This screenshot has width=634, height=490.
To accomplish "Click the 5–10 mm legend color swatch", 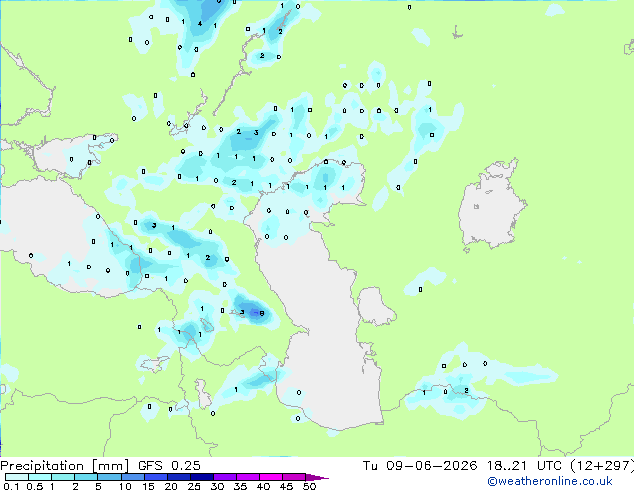I will (110, 477).
